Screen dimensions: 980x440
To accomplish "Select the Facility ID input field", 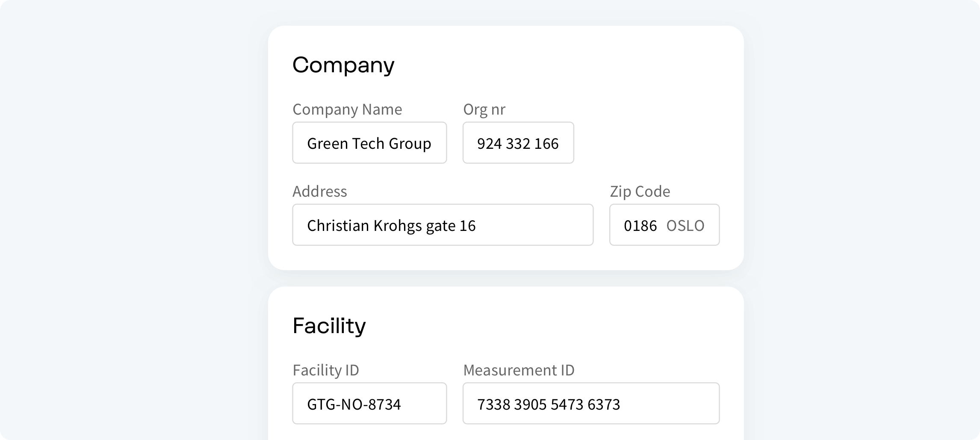I will pyautogui.click(x=369, y=403).
